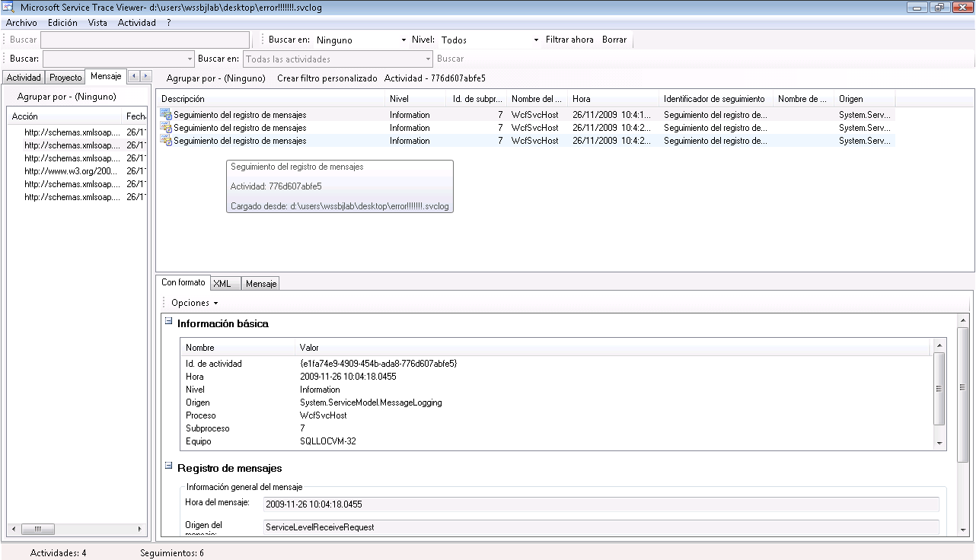This screenshot has width=976, height=560.
Task: Click the Valor header in Información básica
Action: coord(613,348)
